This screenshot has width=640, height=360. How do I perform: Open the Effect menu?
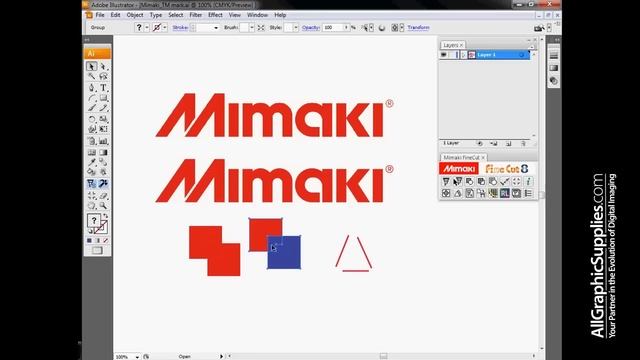tap(215, 15)
